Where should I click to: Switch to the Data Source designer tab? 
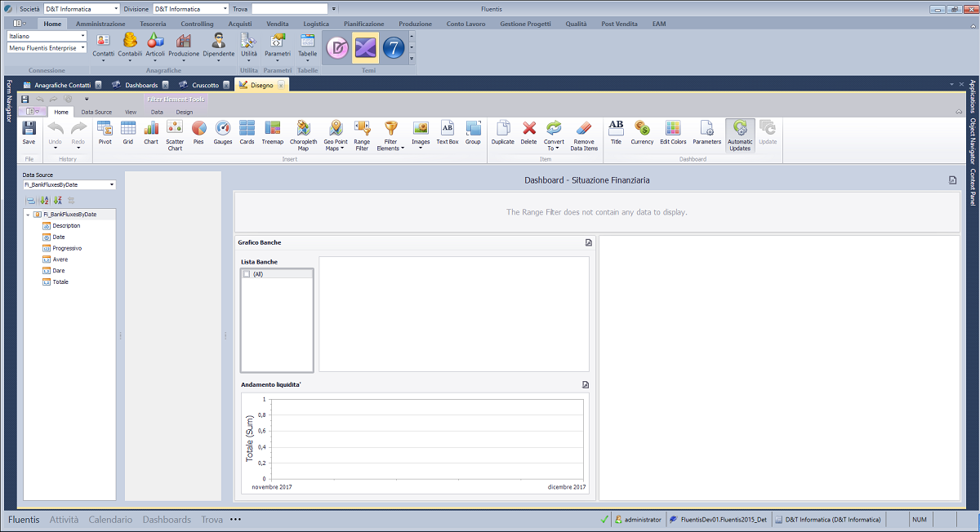96,112
